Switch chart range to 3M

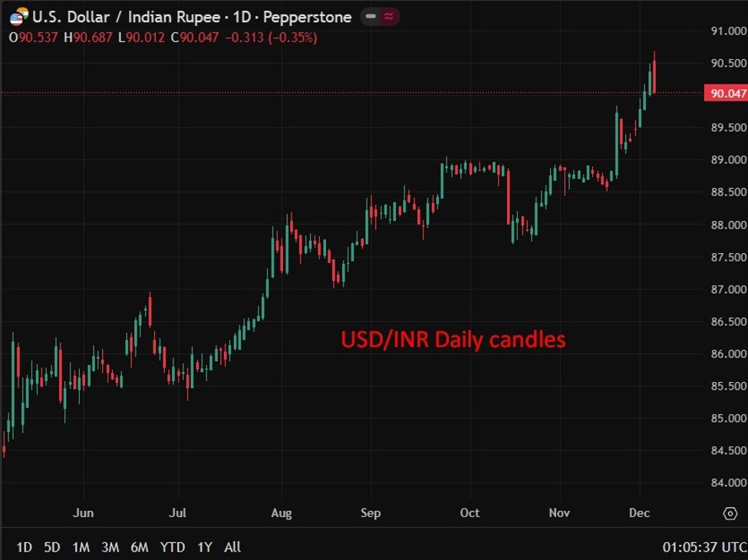pyautogui.click(x=109, y=548)
